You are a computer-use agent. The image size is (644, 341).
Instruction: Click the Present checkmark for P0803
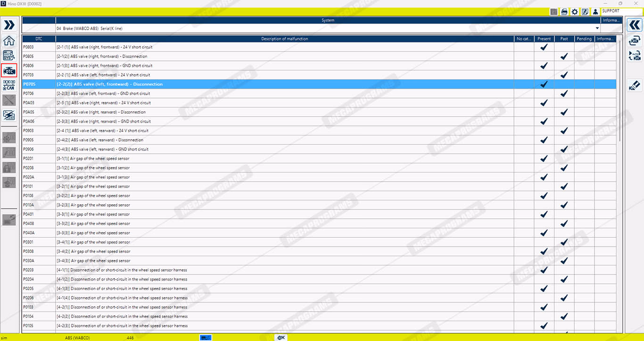coord(544,47)
